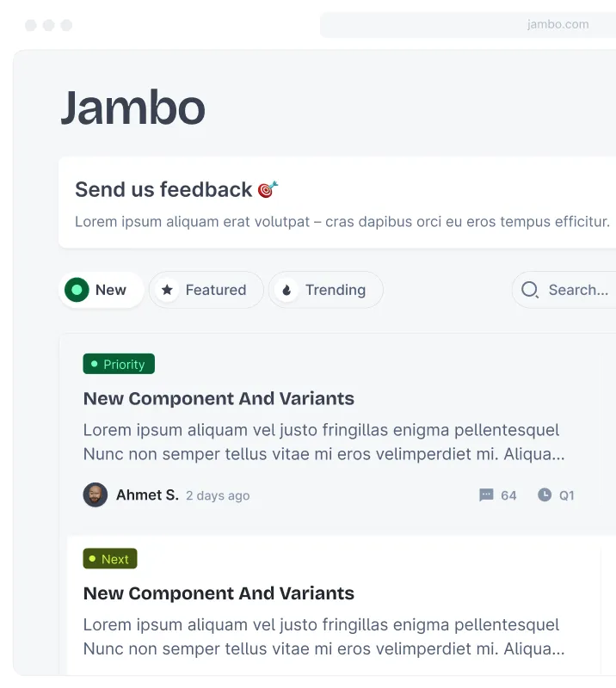616x688 pixels.
Task: Click the clock icon next to Q1
Action: [x=544, y=494]
